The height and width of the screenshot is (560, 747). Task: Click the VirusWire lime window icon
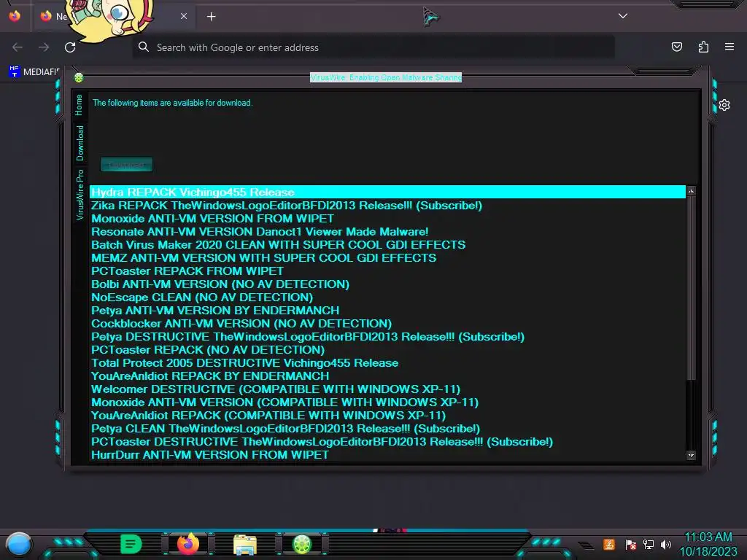[x=79, y=77]
